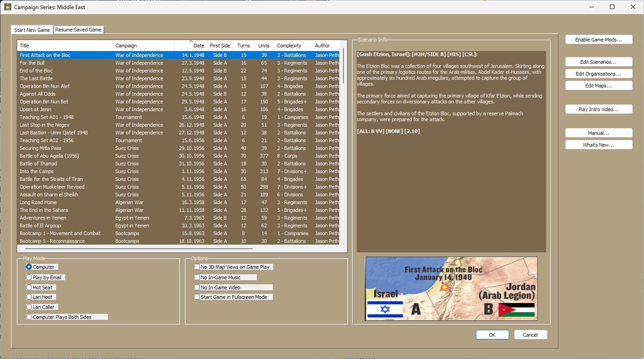Select the End of the Bloc scenario
The width and height of the screenshot is (644, 359).
178,71
